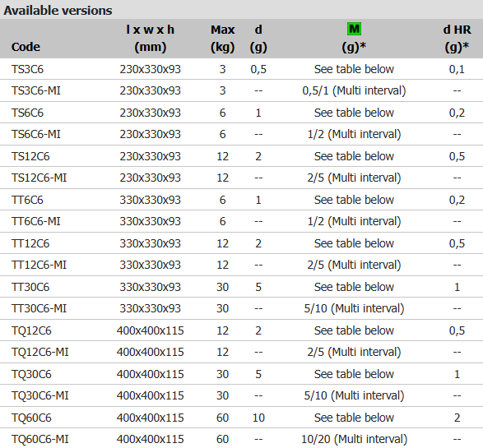Select the TT30C6 row code

click(30, 287)
